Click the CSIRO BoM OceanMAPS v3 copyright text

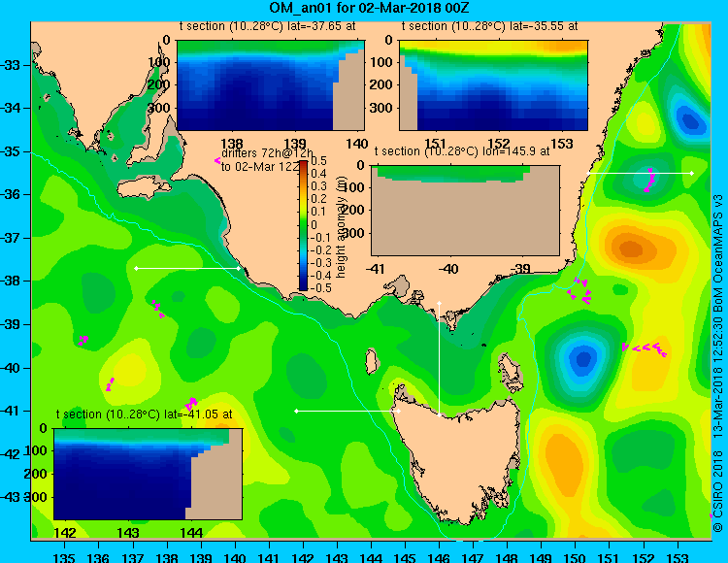(717, 362)
